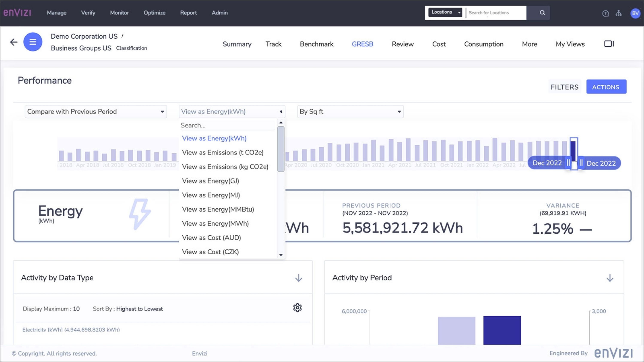Click the Electricity [kWh] data type link

[71, 330]
